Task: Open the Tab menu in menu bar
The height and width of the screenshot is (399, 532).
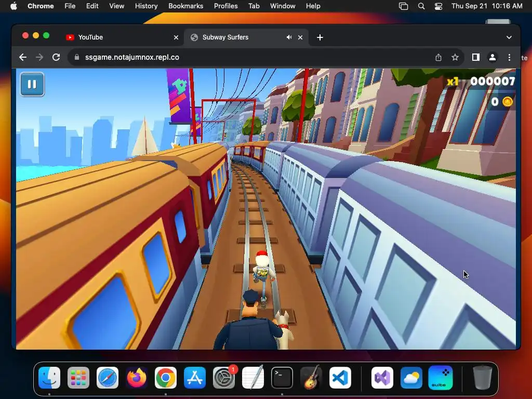Action: 254,6
